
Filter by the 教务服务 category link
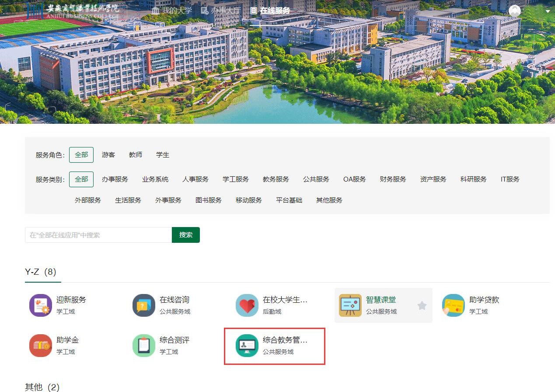tap(276, 179)
